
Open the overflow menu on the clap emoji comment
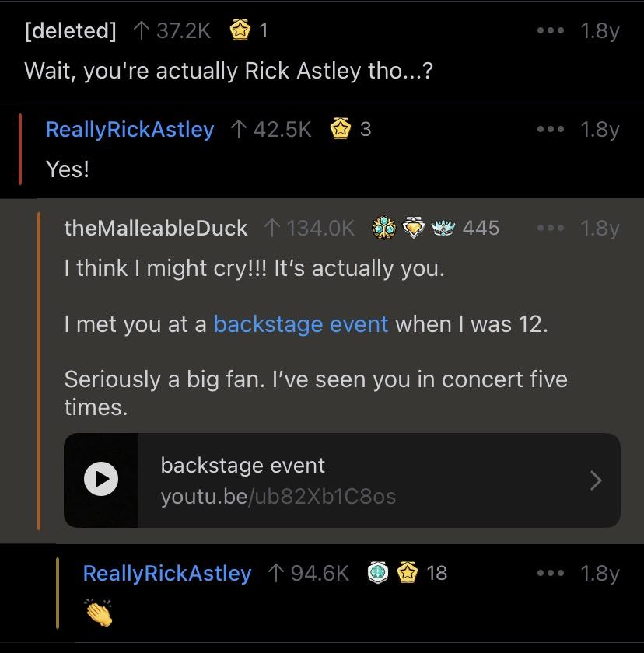[551, 574]
